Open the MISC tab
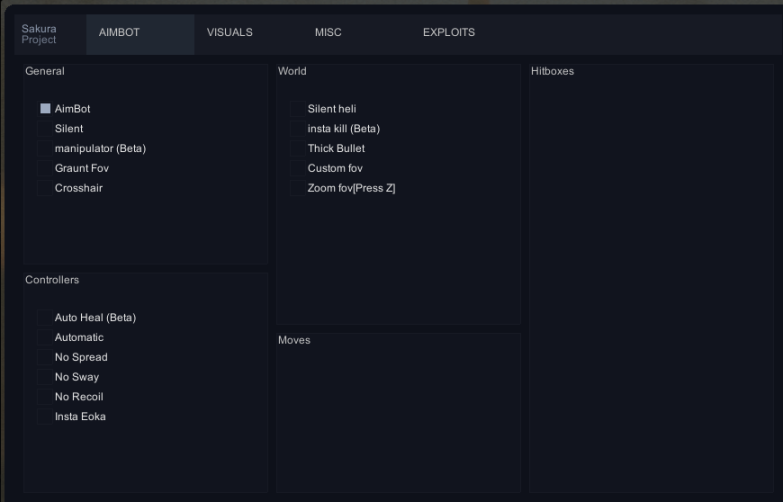The width and height of the screenshot is (783, 502). pyautogui.click(x=328, y=33)
